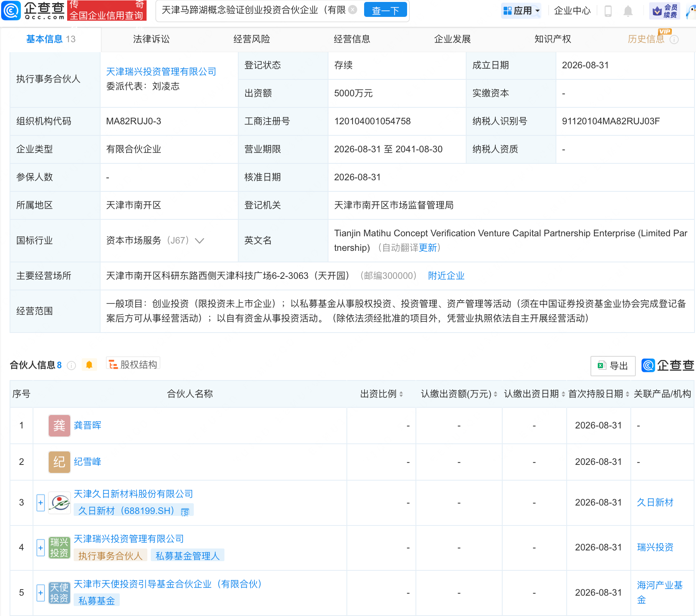Click the 私募基金管理人 tag

(188, 556)
